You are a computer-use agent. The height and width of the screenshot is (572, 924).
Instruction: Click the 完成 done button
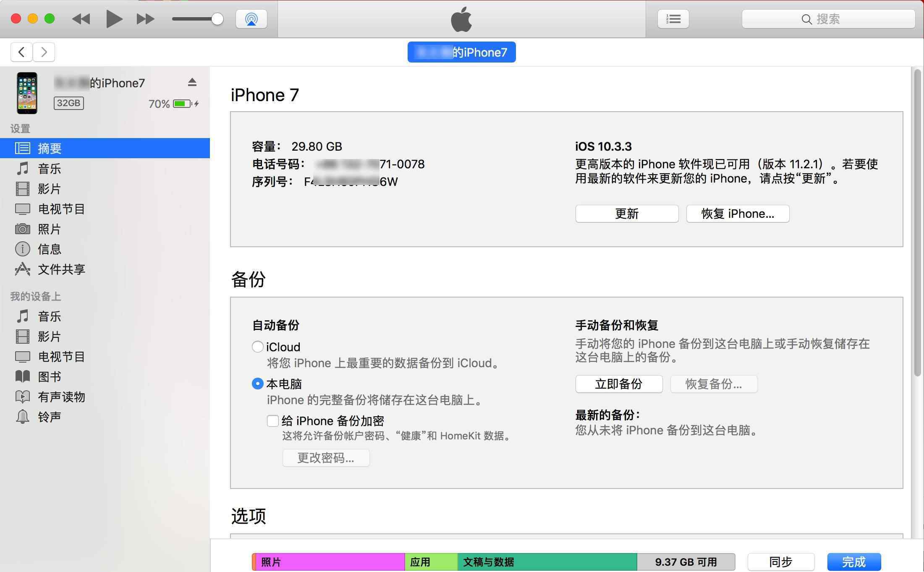pyautogui.click(x=854, y=562)
